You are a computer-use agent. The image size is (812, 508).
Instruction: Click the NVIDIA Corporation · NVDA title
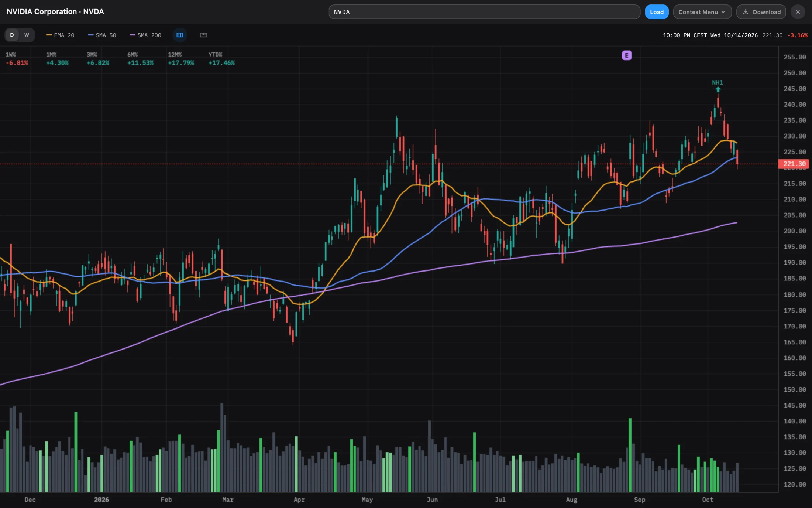click(55, 11)
